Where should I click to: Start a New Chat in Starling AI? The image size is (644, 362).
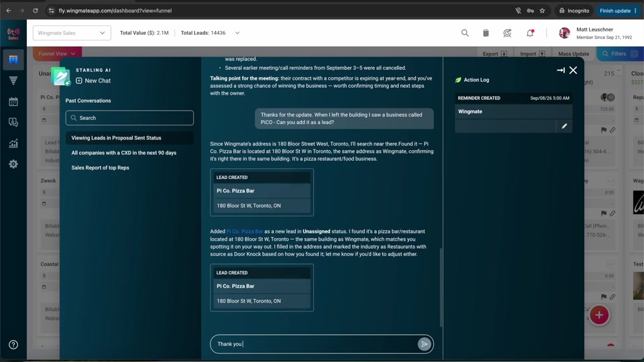pyautogui.click(x=93, y=81)
